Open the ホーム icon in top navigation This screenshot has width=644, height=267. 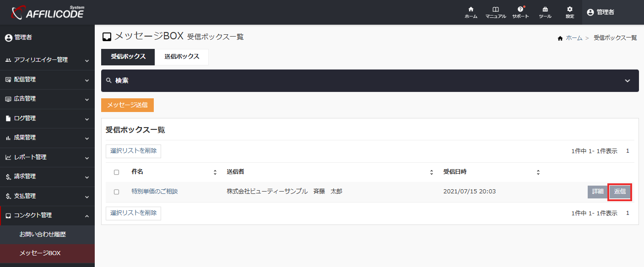[x=471, y=12]
